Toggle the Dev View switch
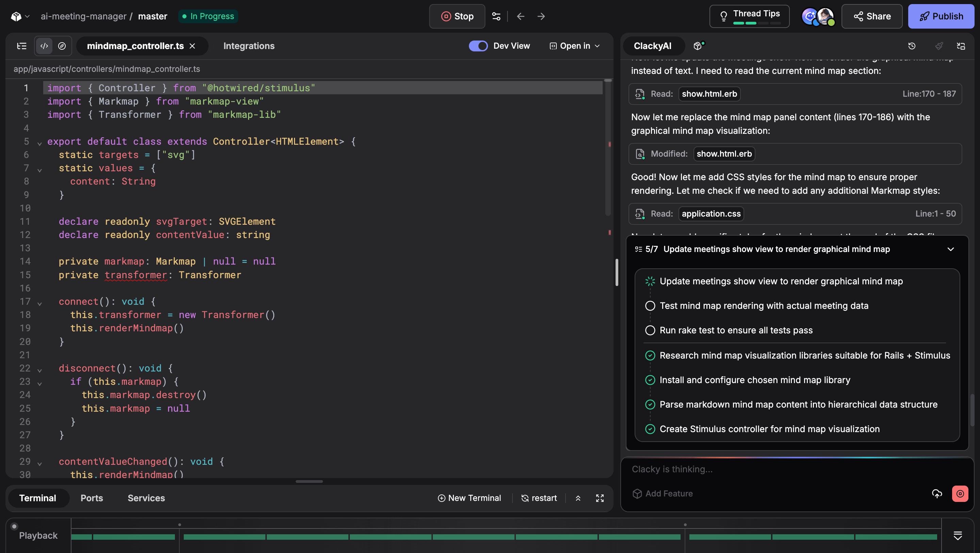The height and width of the screenshot is (553, 980). [478, 46]
